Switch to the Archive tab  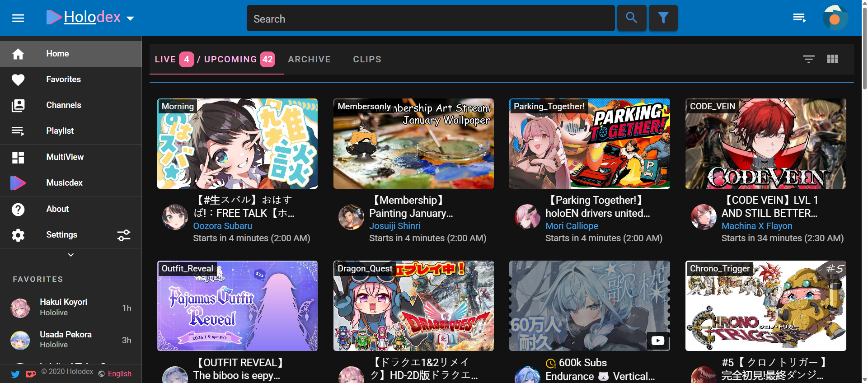click(310, 59)
